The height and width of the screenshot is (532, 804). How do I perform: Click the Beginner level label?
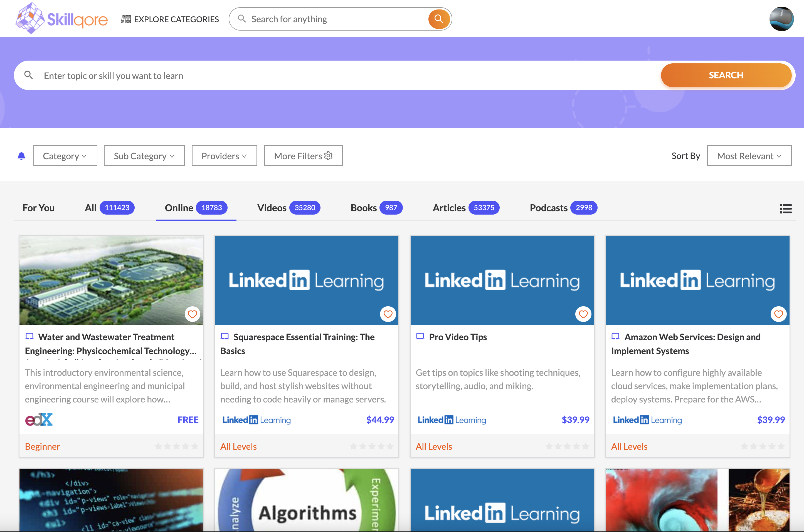point(43,446)
